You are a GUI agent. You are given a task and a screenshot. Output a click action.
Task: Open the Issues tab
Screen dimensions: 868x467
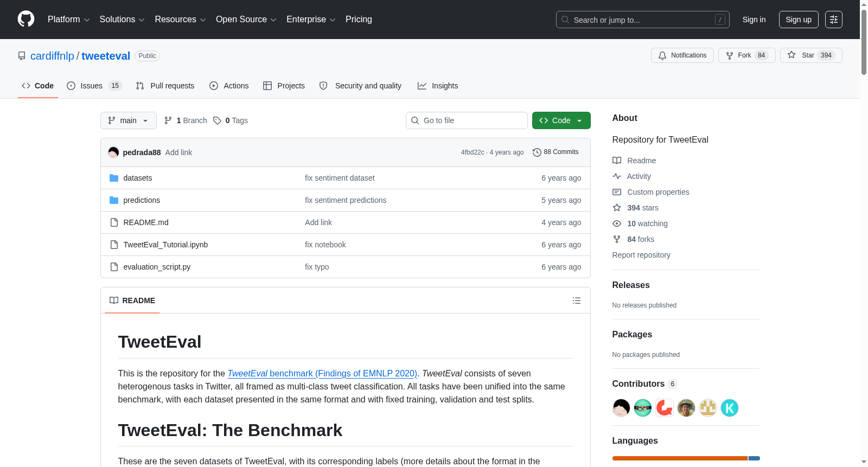click(x=94, y=86)
